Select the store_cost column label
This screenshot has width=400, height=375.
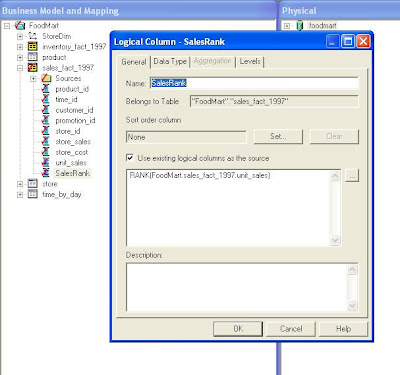[x=72, y=152]
